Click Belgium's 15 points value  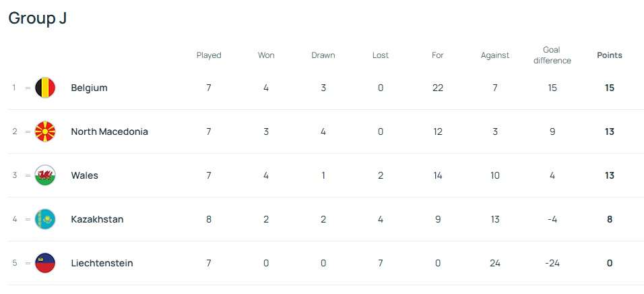pyautogui.click(x=610, y=88)
